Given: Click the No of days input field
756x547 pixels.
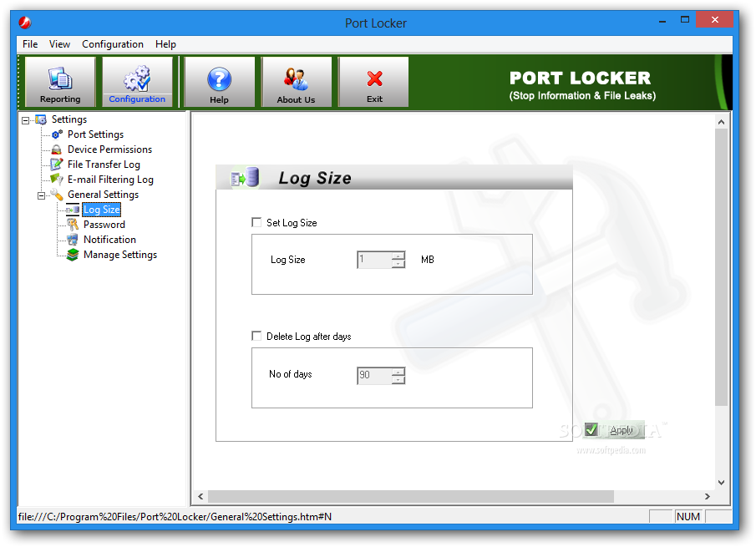Looking at the screenshot, I should tap(374, 376).
